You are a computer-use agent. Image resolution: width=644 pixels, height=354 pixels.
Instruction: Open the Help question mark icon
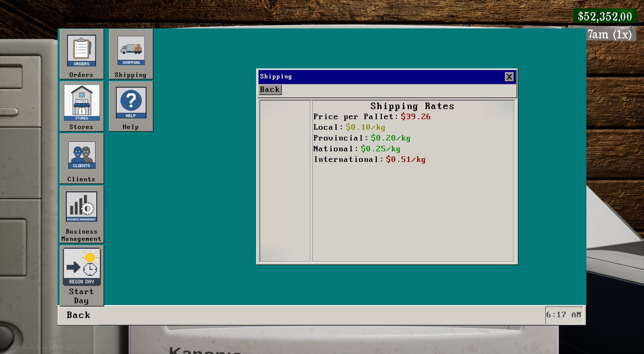(x=131, y=102)
